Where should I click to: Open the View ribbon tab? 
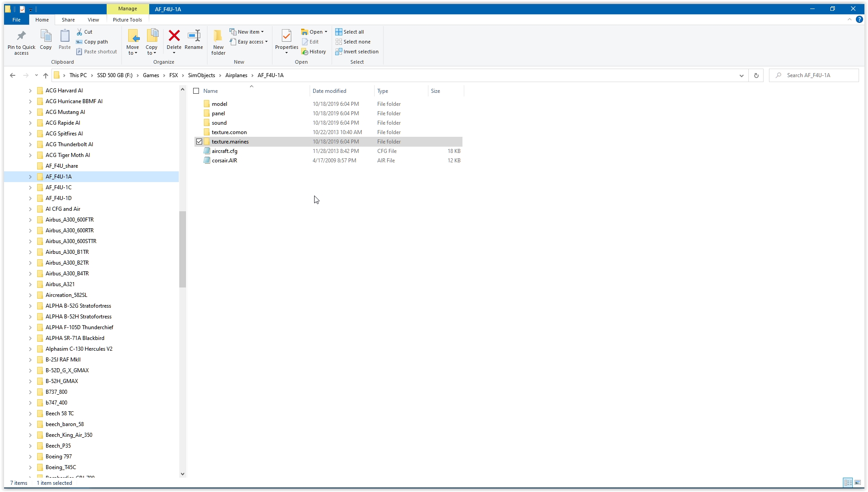coord(93,20)
